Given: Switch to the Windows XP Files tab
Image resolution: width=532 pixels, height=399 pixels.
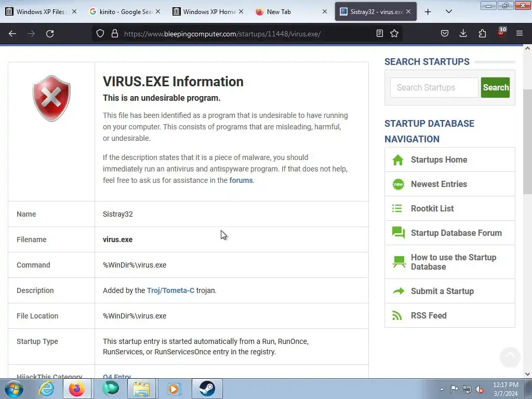Looking at the screenshot, I should [42, 11].
